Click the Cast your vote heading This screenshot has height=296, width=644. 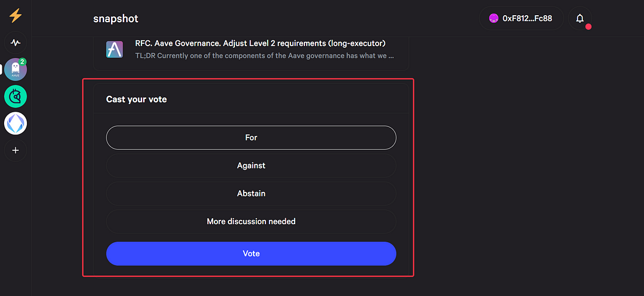click(x=136, y=99)
